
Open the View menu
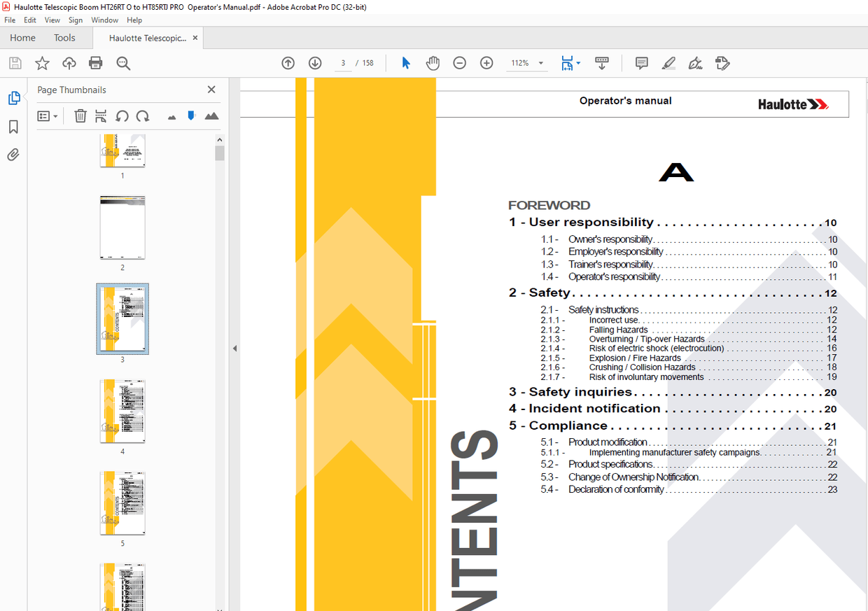point(52,20)
